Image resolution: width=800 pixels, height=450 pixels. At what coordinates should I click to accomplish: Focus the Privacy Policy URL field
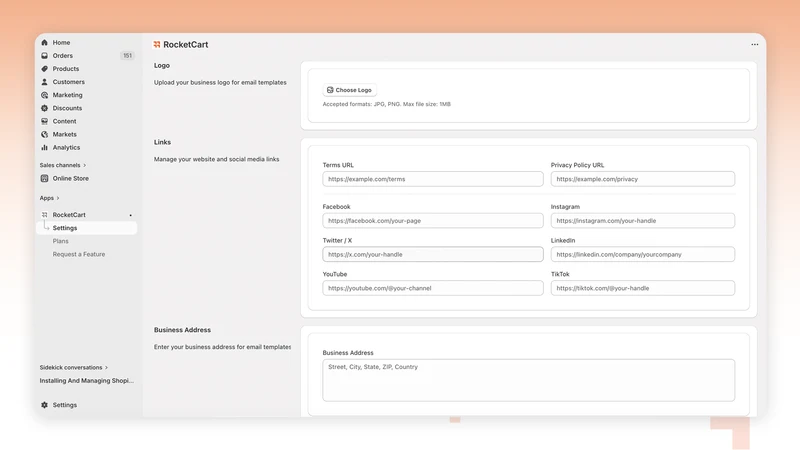click(x=643, y=179)
